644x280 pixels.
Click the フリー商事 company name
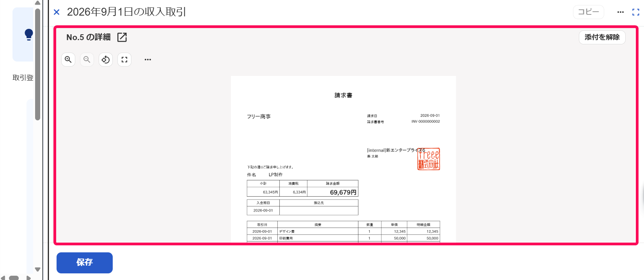[x=259, y=116]
